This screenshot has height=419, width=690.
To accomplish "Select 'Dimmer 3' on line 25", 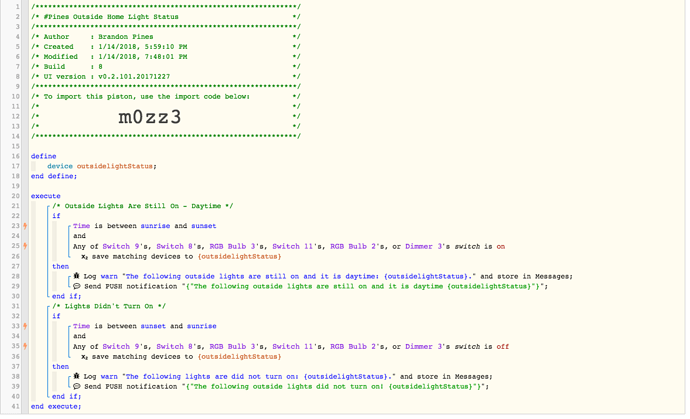I will (424, 246).
